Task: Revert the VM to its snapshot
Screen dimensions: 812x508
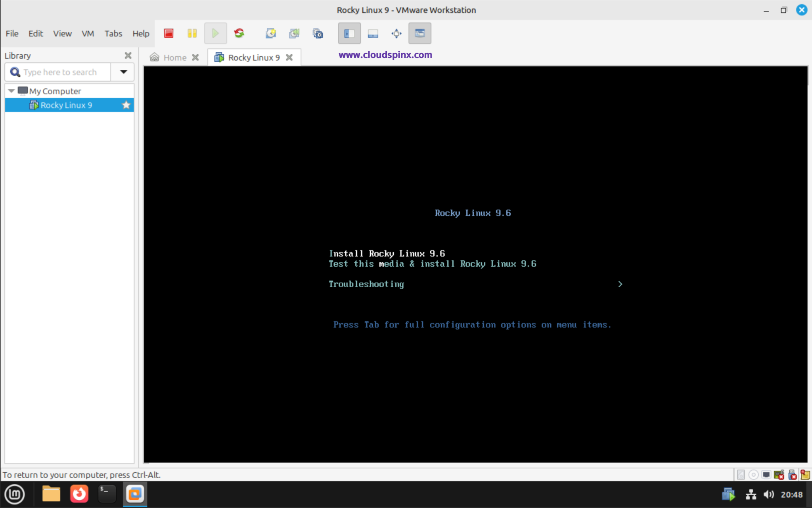Action: pos(294,33)
